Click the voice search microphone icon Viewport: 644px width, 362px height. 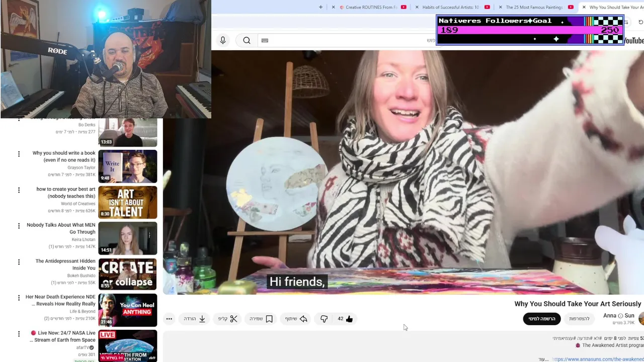223,40
